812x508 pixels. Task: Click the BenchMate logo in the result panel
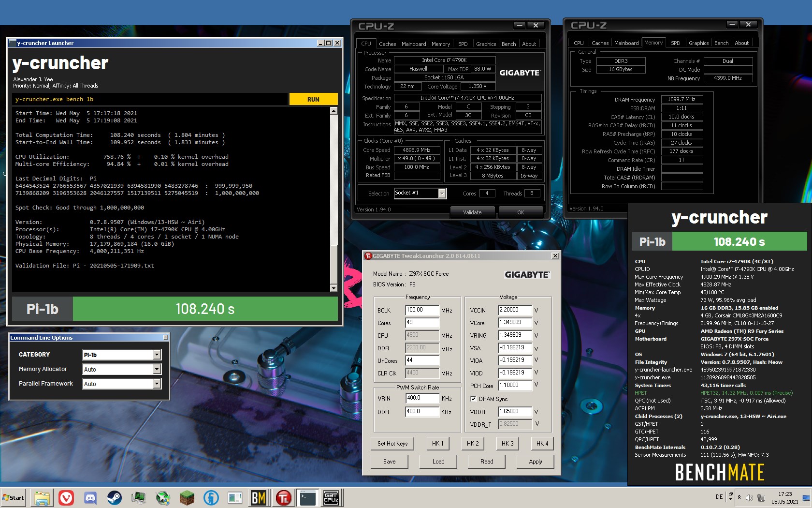[720, 472]
